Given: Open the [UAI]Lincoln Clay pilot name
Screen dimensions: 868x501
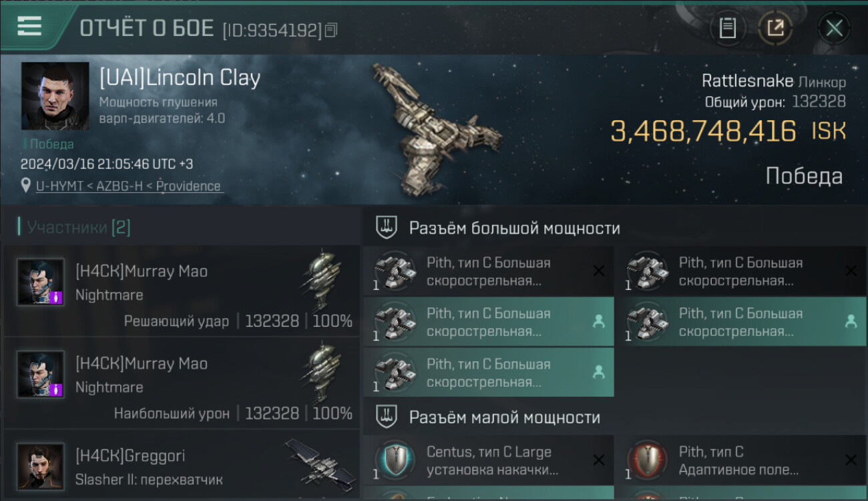Looking at the screenshot, I should 180,78.
